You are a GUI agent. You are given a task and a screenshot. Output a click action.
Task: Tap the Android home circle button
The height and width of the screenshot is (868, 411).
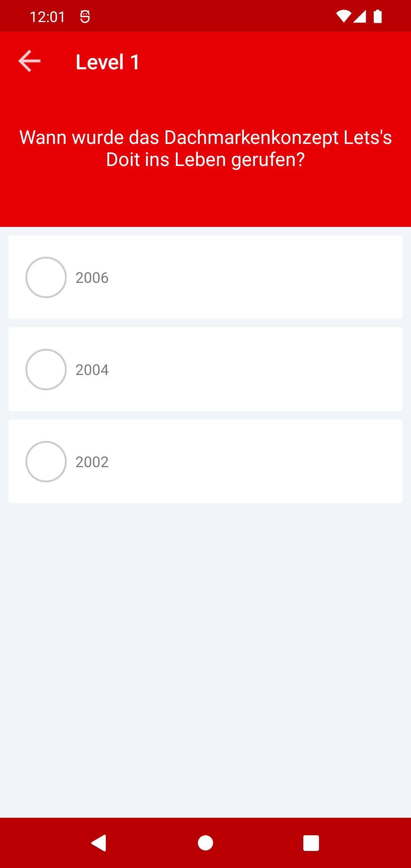[205, 843]
